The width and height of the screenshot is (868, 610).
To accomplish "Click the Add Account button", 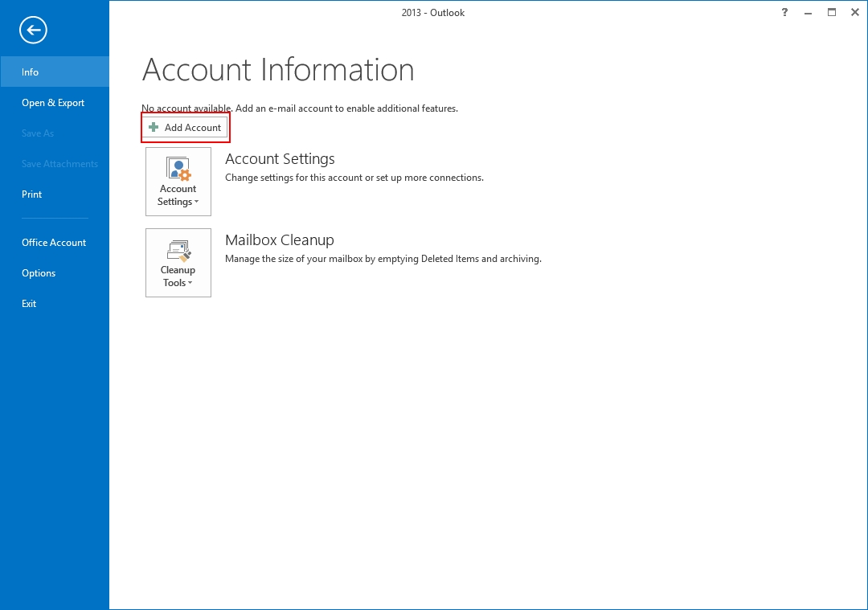I will (185, 127).
